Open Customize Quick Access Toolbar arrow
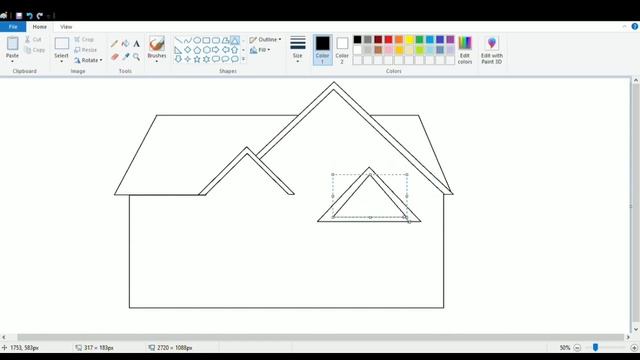The image size is (640, 360). click(x=49, y=16)
